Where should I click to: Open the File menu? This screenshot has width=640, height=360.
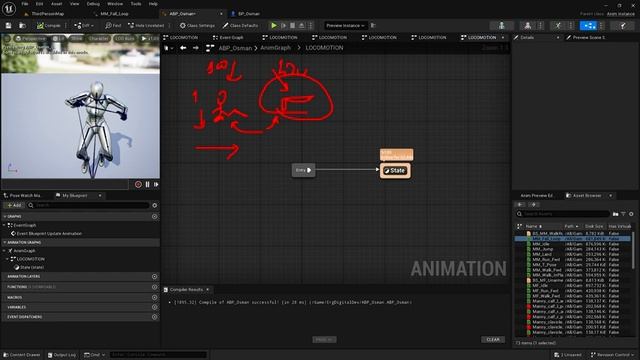tap(25, 4)
